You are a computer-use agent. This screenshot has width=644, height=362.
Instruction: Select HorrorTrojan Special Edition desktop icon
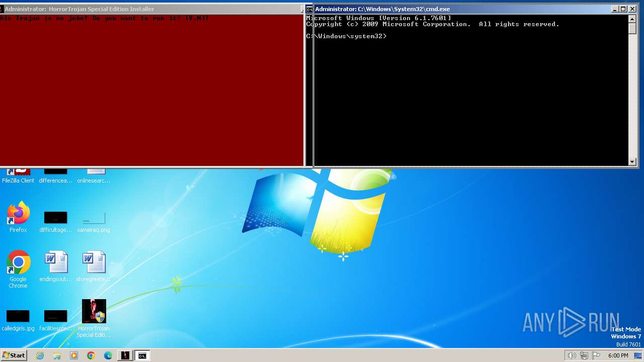point(94,318)
